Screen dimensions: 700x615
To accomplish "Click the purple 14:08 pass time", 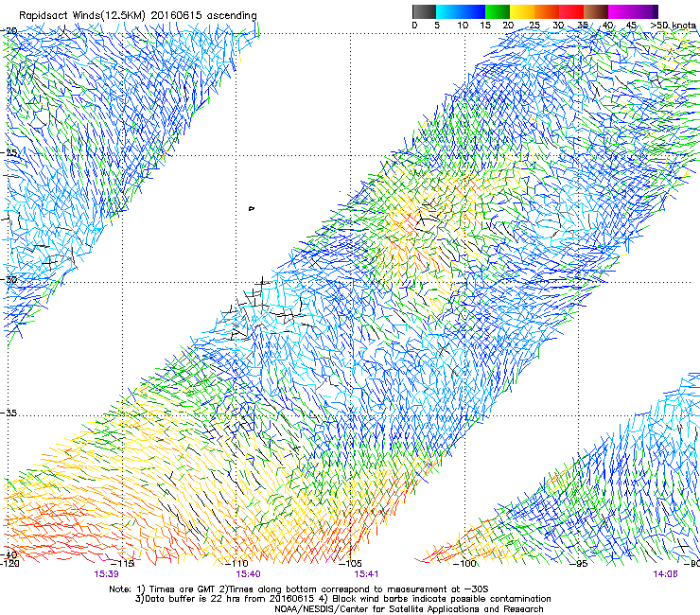I will click(665, 574).
